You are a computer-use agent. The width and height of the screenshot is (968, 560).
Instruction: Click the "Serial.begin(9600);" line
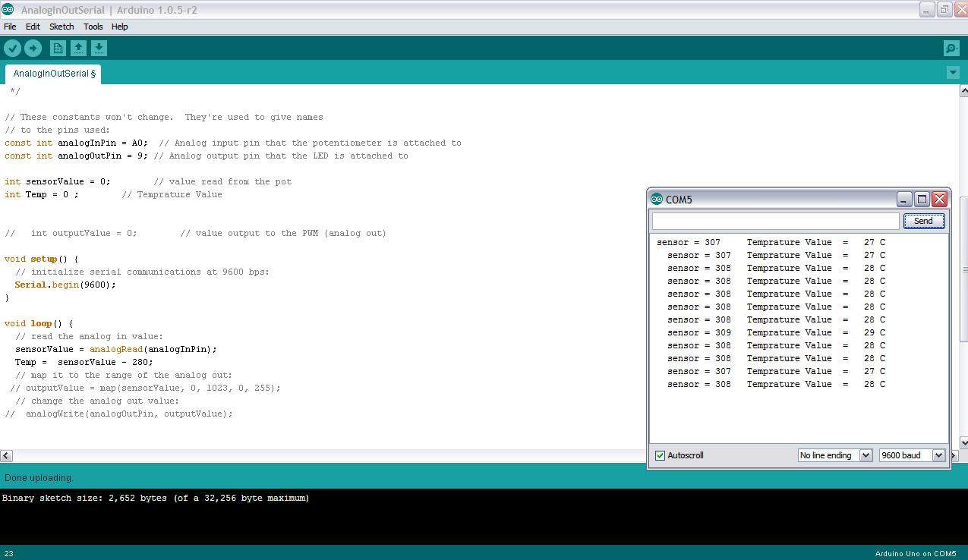(65, 285)
